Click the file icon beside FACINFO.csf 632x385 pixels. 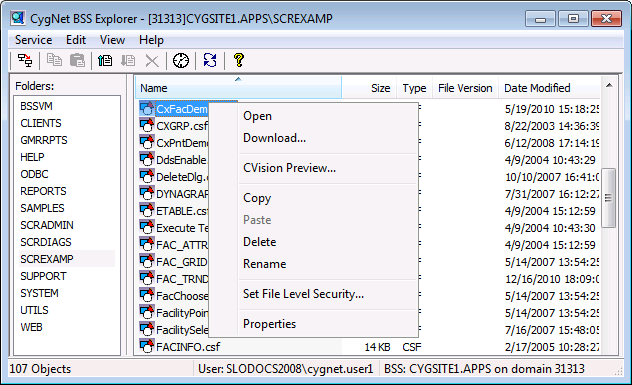(x=147, y=346)
